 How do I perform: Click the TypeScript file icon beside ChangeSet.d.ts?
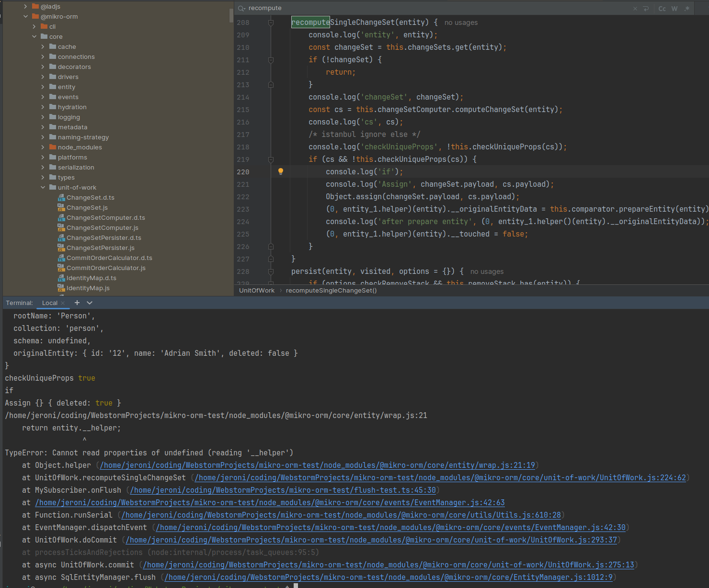61,197
